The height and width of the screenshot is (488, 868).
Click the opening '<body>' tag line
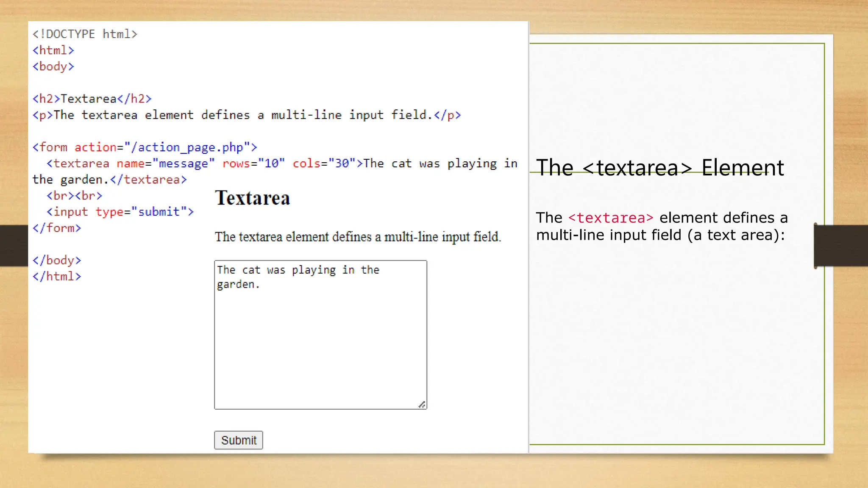pyautogui.click(x=53, y=67)
